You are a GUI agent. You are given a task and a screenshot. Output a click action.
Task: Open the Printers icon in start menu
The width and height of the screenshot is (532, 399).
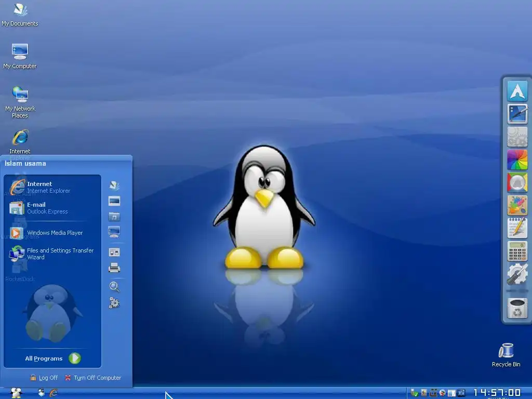coord(114,268)
